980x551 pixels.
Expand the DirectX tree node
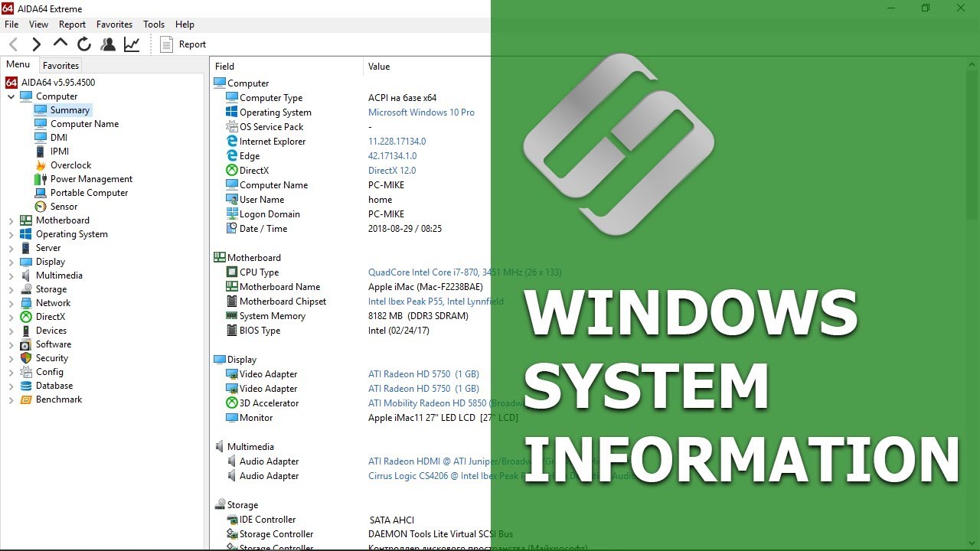(11, 317)
